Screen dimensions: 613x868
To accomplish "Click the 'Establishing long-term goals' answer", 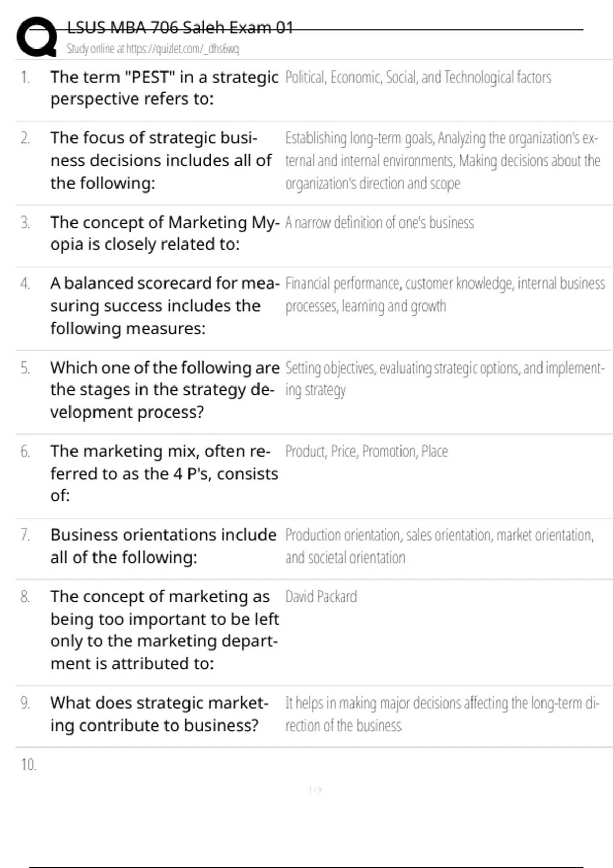I will pos(442,160).
